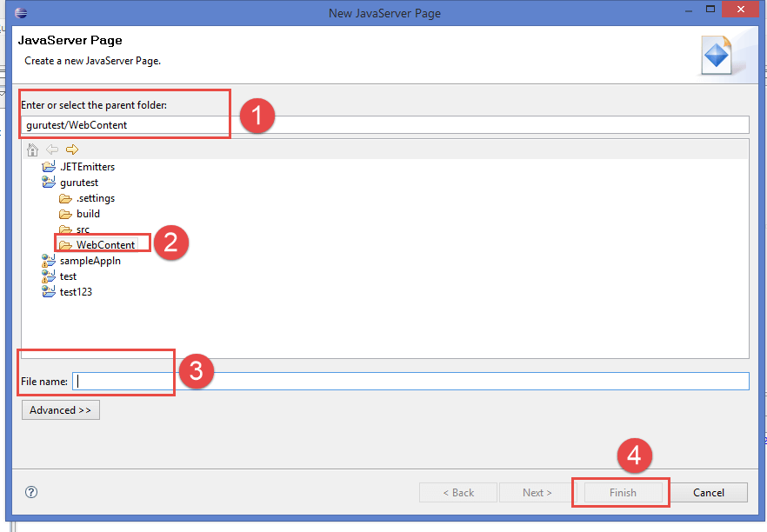Select the JETEmitters project icon
Image resolution: width=767 pixels, height=532 pixels.
[x=49, y=167]
